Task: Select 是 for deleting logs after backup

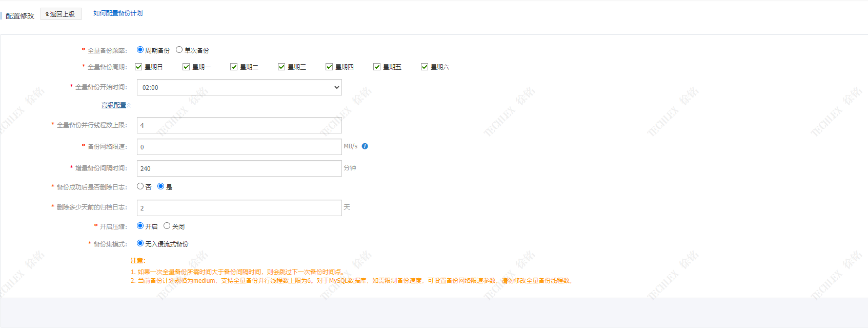Action: pos(160,186)
